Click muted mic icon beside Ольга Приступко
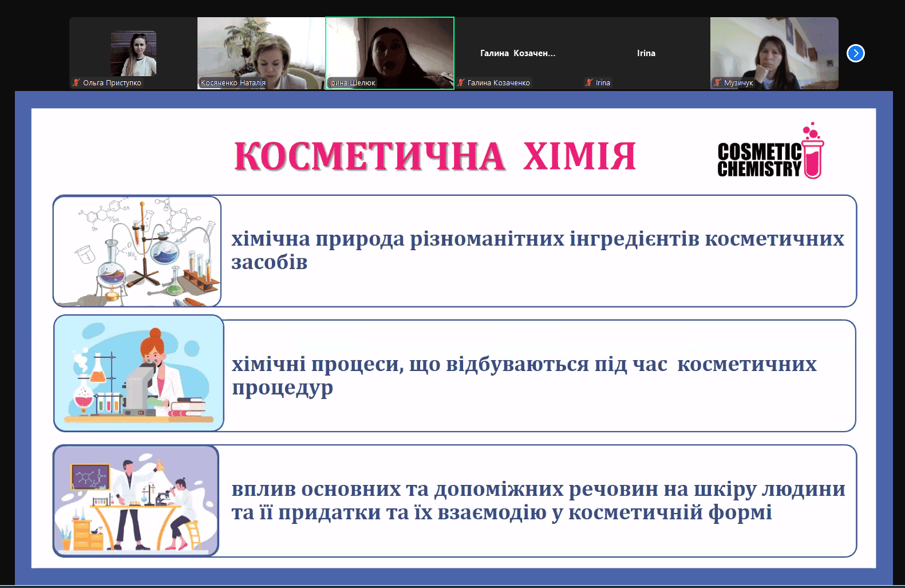 pyautogui.click(x=76, y=82)
